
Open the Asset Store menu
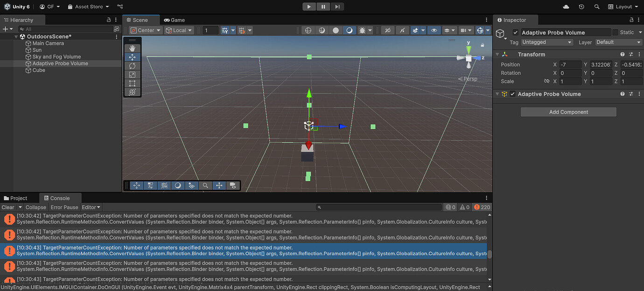click(x=88, y=7)
